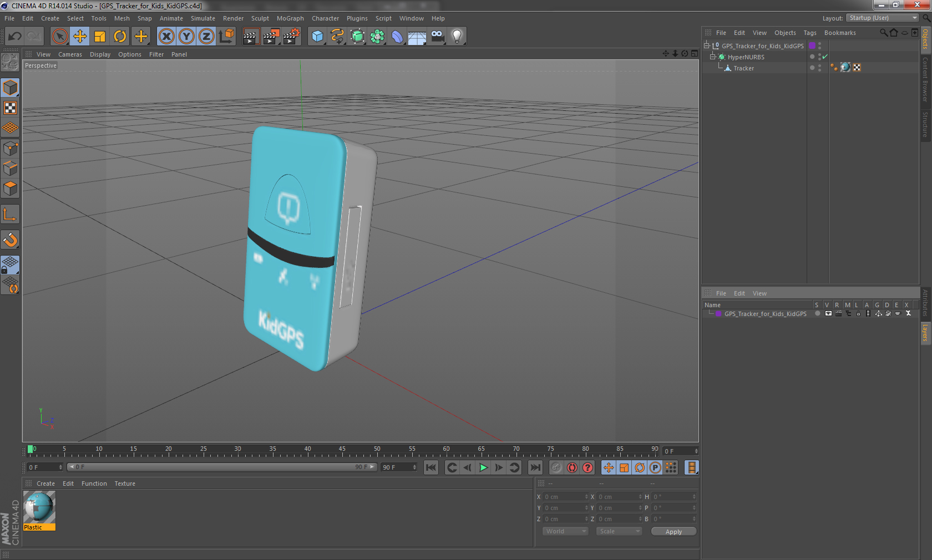Toggle X axis lock
Viewport: 932px width, 560px height.
coord(166,37)
